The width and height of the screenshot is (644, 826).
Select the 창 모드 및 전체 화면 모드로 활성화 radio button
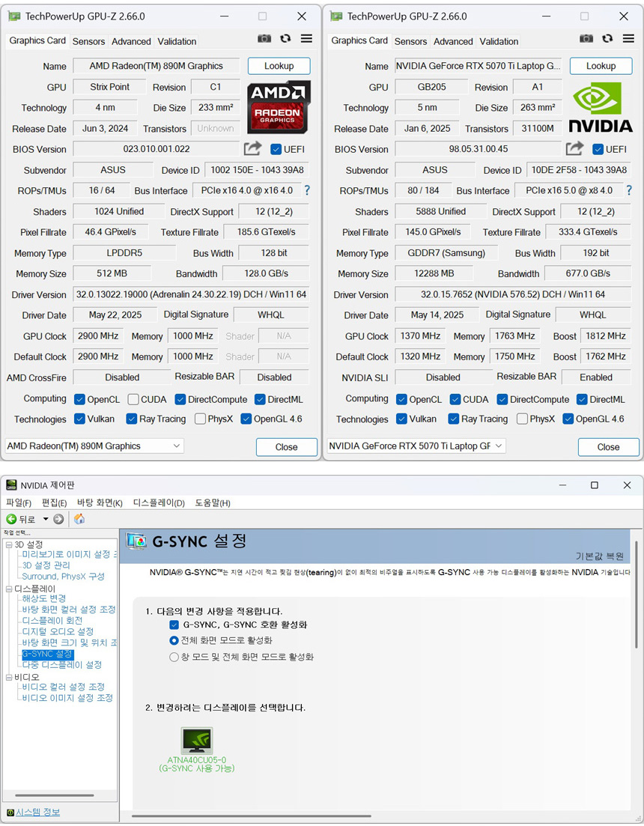point(174,657)
